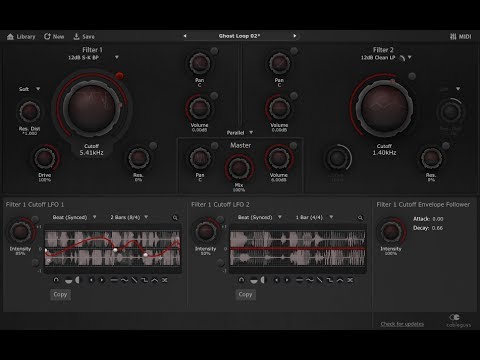Apply flat line shape preset to LFO 1
The height and width of the screenshot is (360, 480).
pyautogui.click(x=114, y=280)
